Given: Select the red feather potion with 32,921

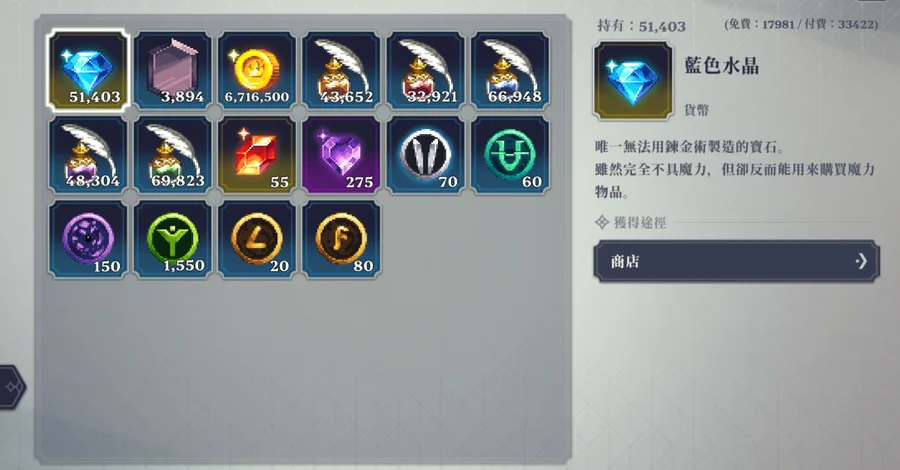Looking at the screenshot, I should tap(426, 70).
